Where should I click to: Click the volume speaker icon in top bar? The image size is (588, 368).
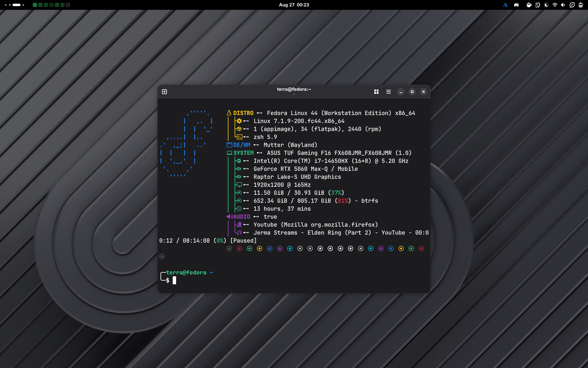click(563, 5)
